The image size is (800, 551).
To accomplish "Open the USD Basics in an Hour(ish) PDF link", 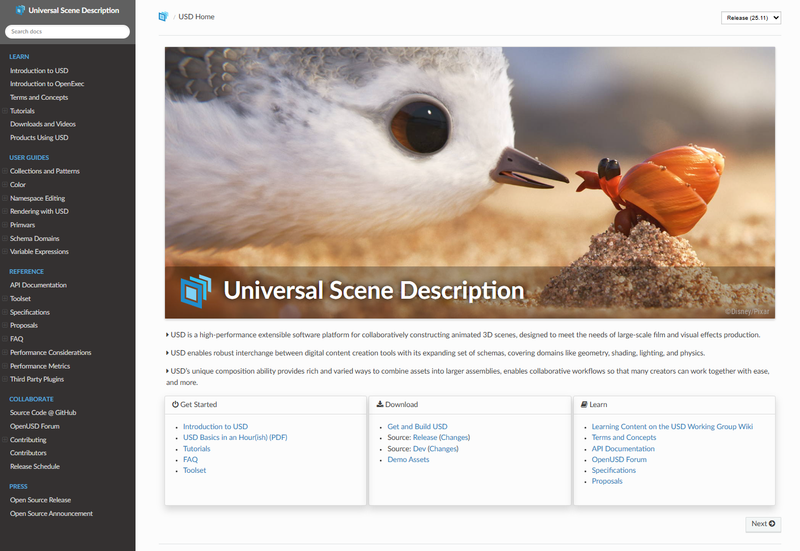I will (x=235, y=438).
